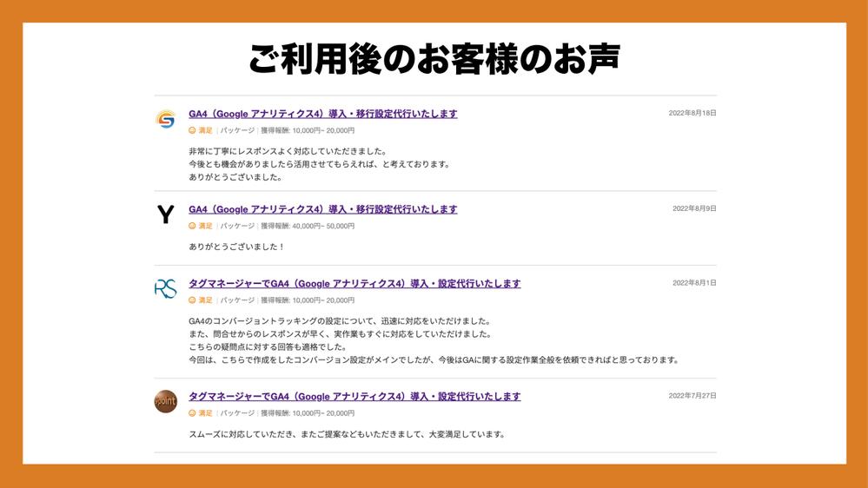Open the August 9 review's GA4 service link
Image resolution: width=868 pixels, height=488 pixels.
[322, 209]
